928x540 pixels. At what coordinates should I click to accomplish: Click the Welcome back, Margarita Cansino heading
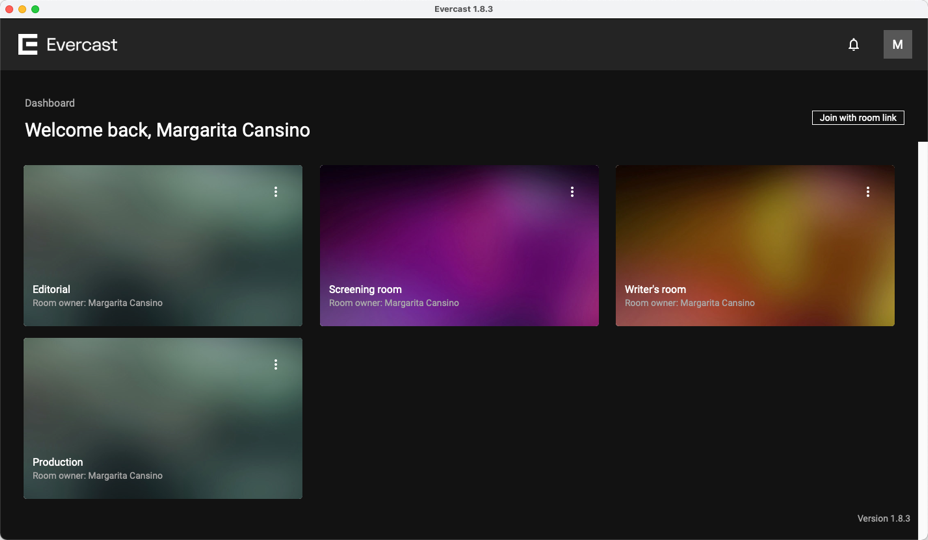167,130
